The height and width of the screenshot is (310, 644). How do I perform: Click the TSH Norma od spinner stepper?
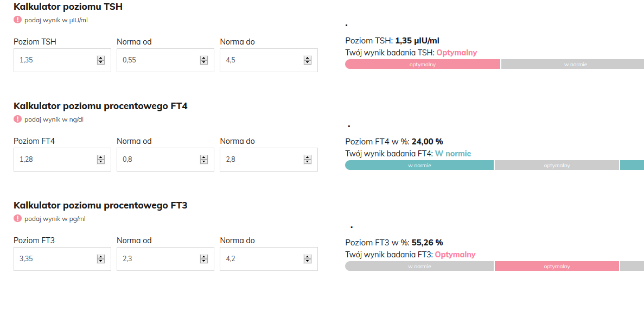(204, 60)
